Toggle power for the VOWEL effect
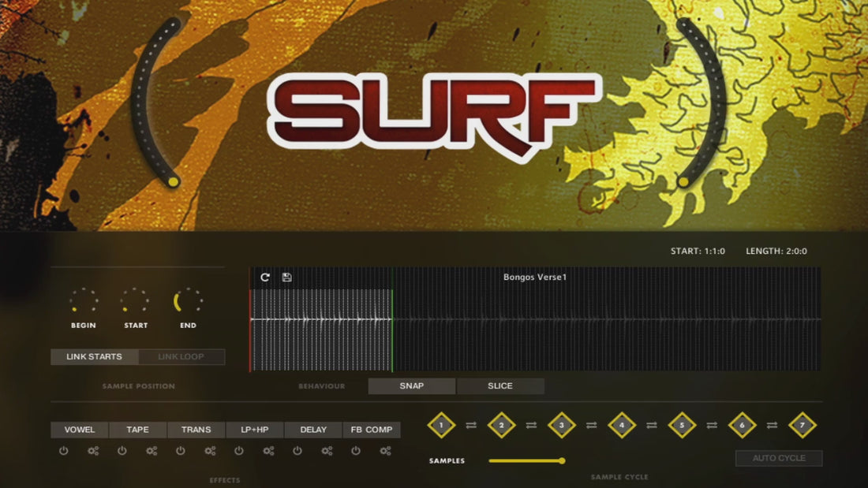Viewport: 868px width, 488px height. coord(64,451)
